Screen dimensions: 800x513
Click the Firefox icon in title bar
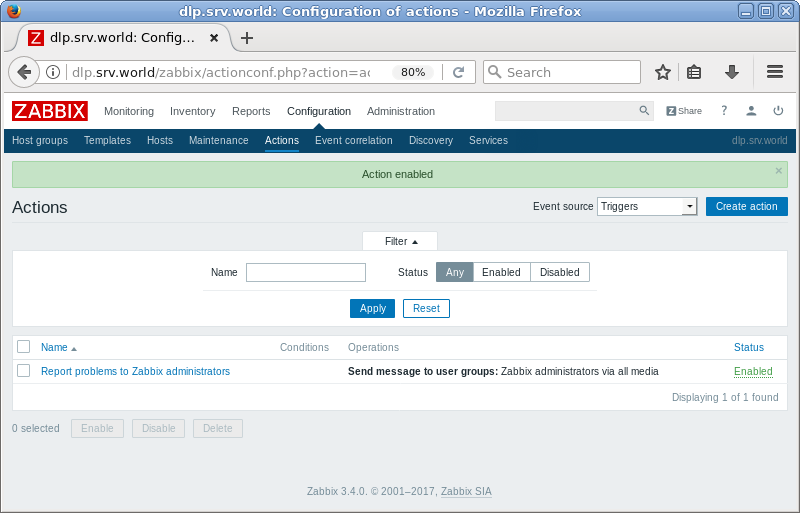pos(14,10)
